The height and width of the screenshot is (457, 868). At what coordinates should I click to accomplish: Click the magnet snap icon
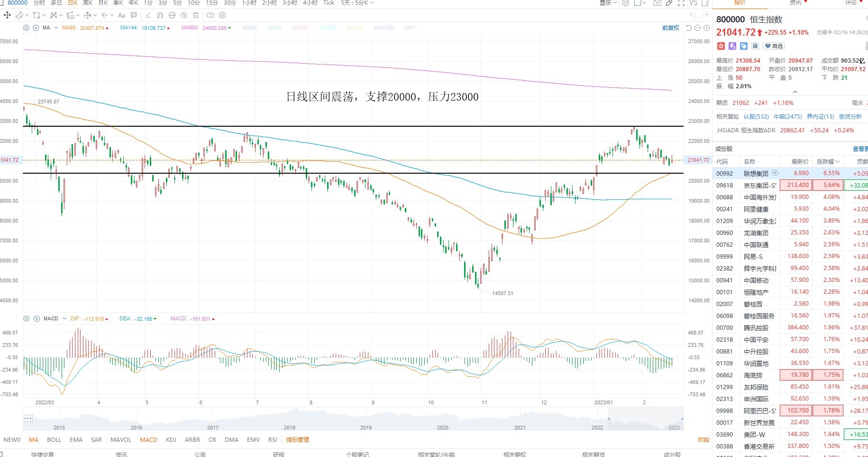160,15
